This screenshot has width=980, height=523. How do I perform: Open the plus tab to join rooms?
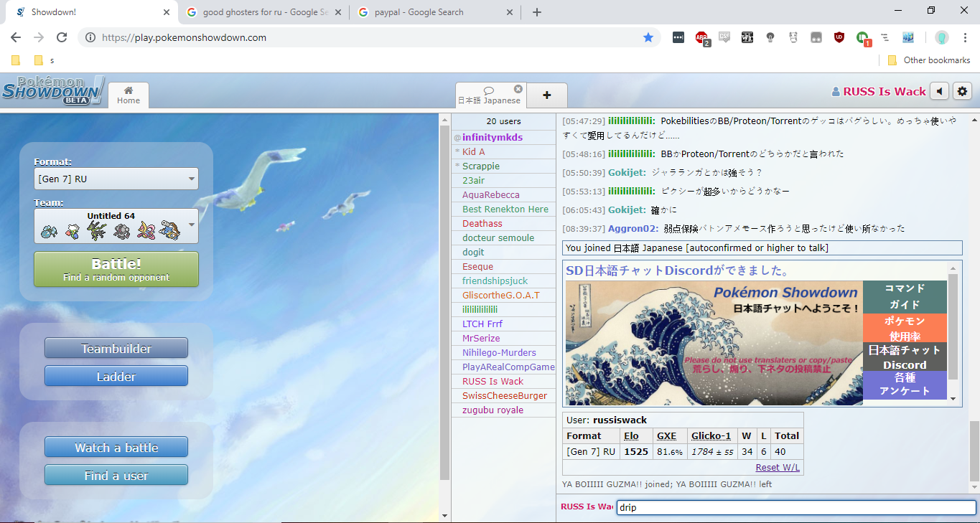pos(546,95)
